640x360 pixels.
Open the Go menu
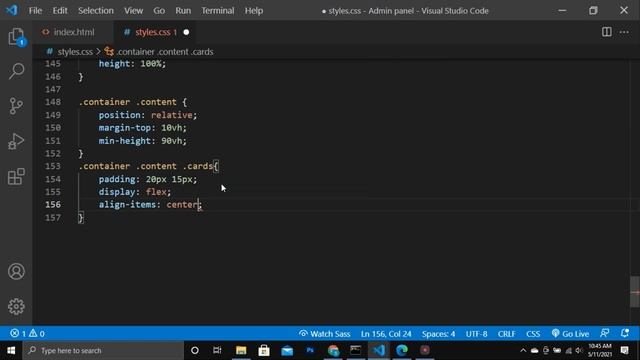click(159, 11)
